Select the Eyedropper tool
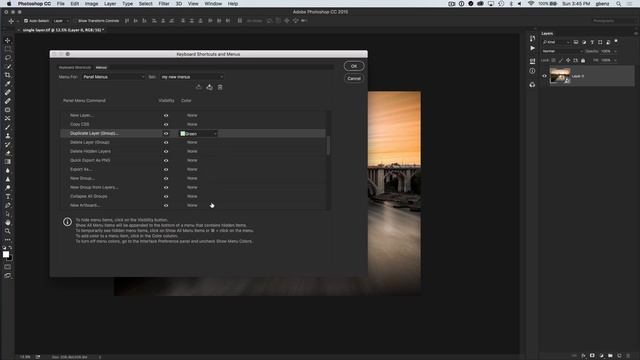Image resolution: width=640 pixels, height=360 pixels. (7, 84)
